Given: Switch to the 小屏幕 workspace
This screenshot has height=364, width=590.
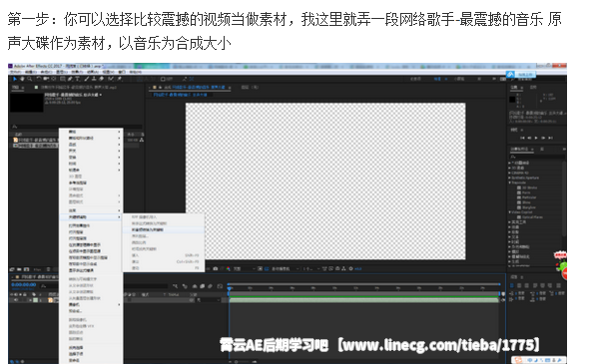Looking at the screenshot, I should pos(459,79).
